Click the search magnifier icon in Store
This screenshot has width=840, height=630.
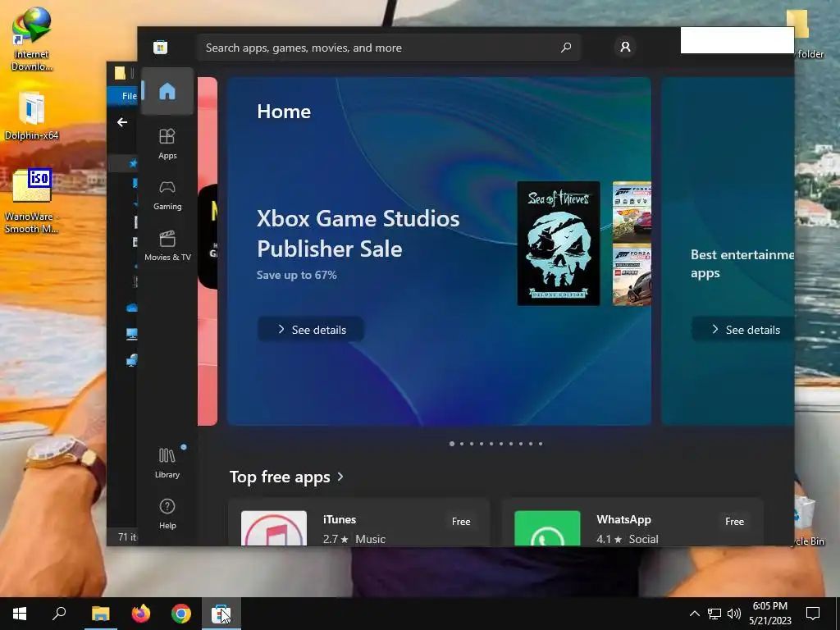[566, 48]
